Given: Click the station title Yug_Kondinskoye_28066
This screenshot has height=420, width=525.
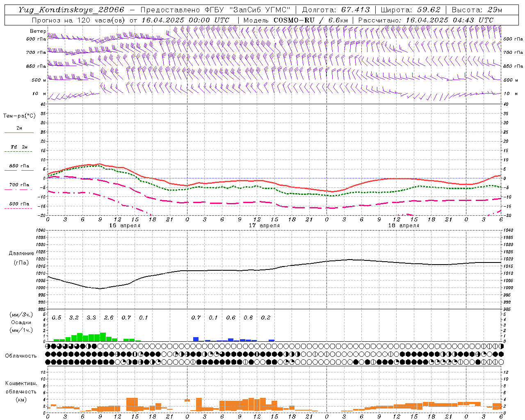Looking at the screenshot, I should [71, 10].
